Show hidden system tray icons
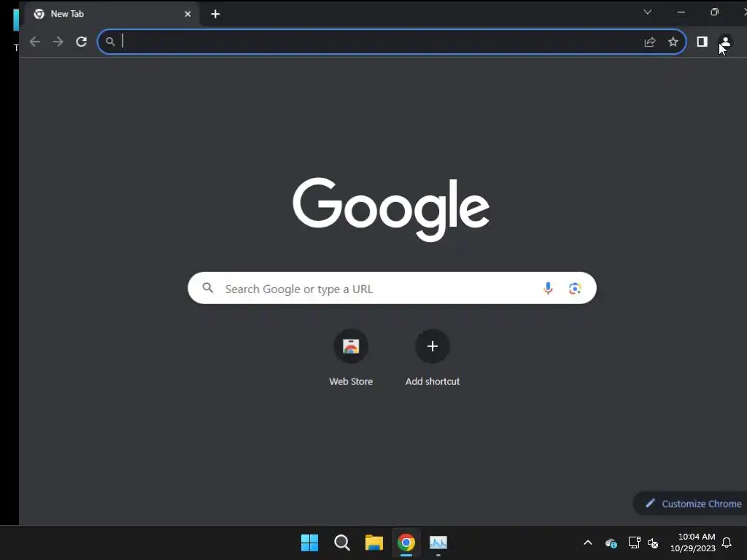Image resolution: width=747 pixels, height=560 pixels. (588, 542)
